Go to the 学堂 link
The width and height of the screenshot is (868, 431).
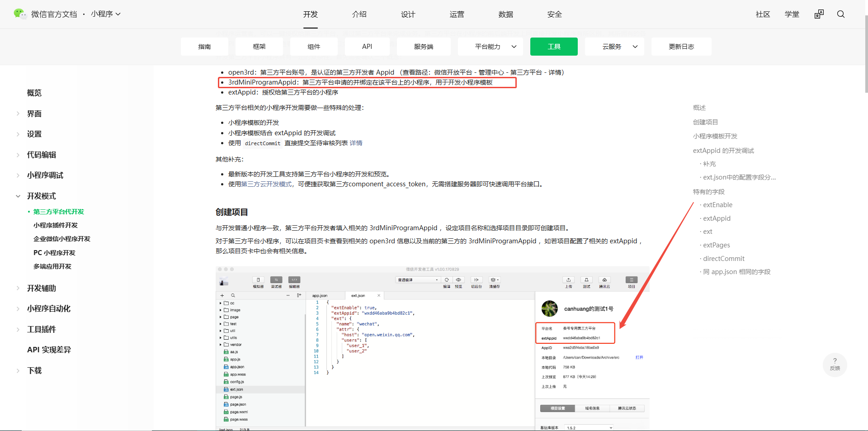pyautogui.click(x=792, y=14)
